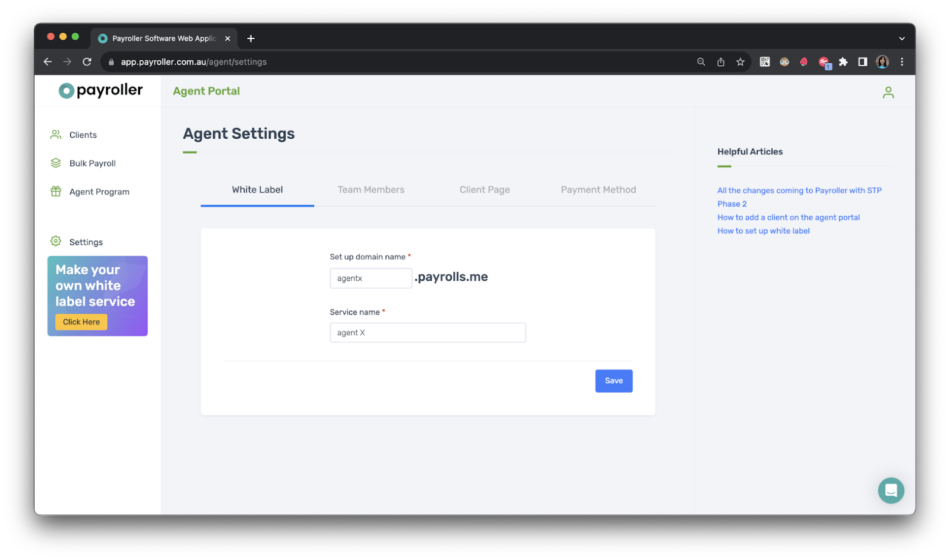The width and height of the screenshot is (950, 560).
Task: Reload the page
Action: coord(87,62)
